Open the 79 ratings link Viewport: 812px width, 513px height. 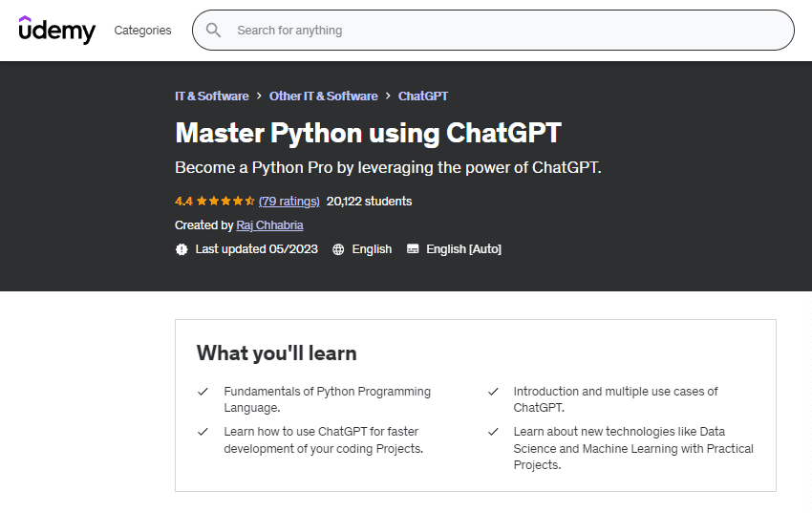pos(288,202)
